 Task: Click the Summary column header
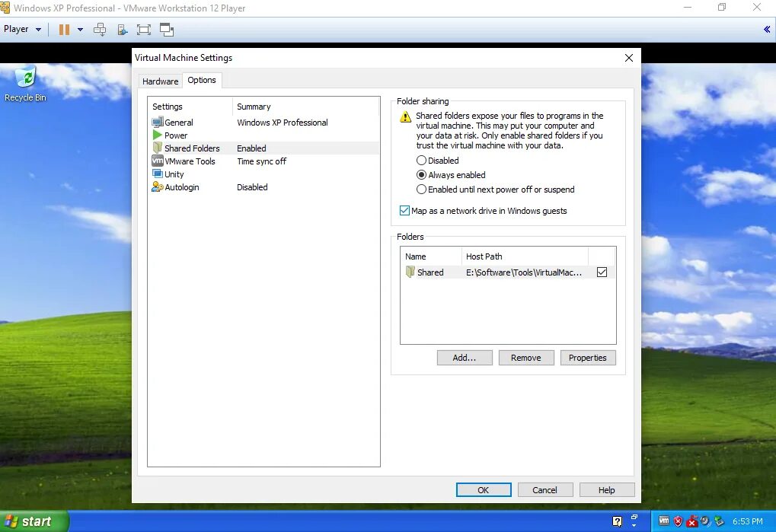click(305, 107)
